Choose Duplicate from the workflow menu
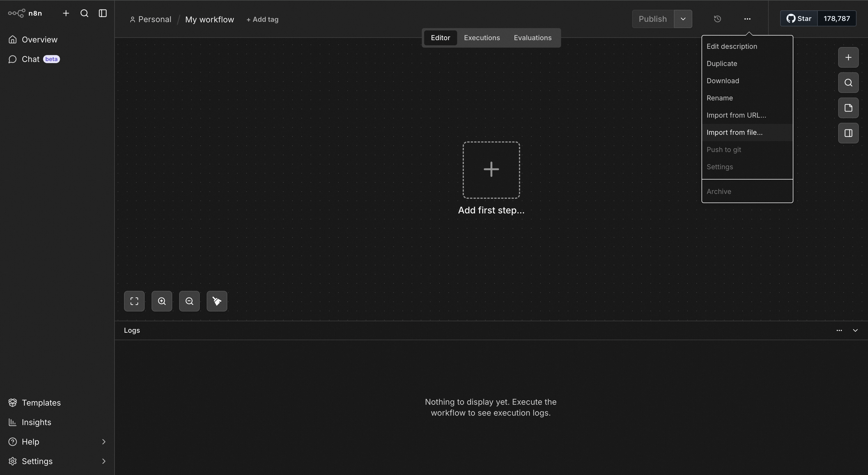 pos(721,64)
